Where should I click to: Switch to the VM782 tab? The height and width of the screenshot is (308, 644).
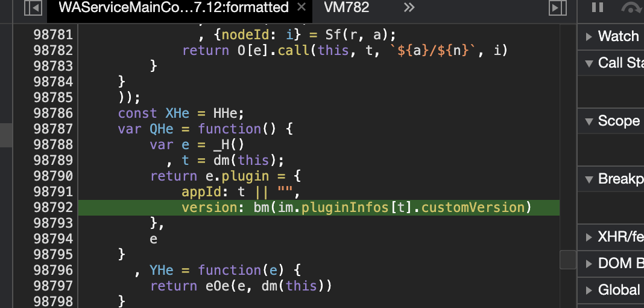point(346,7)
